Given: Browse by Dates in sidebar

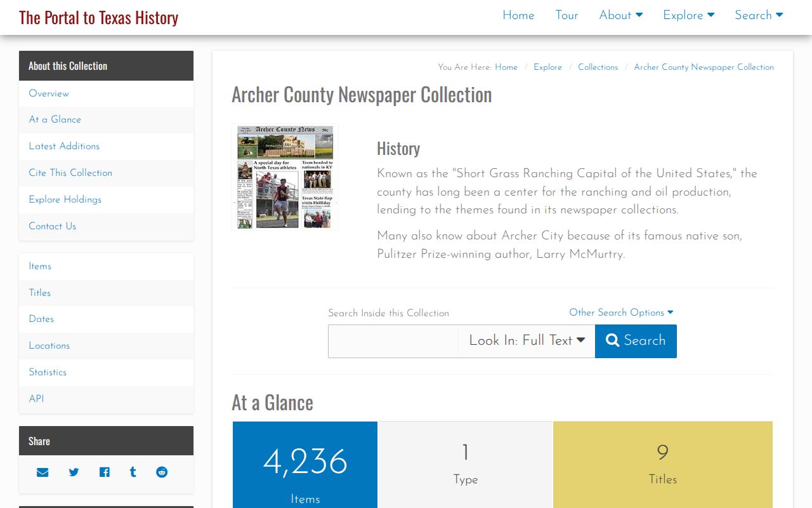Looking at the screenshot, I should [107, 319].
